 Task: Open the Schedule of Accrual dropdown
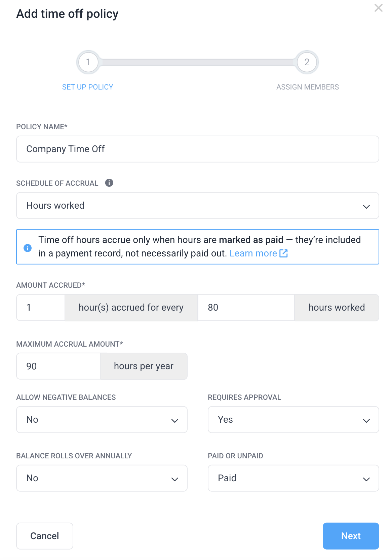197,206
